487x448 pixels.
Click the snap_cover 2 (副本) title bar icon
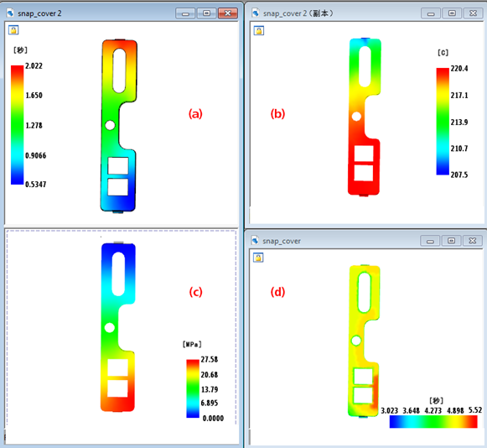pos(256,13)
